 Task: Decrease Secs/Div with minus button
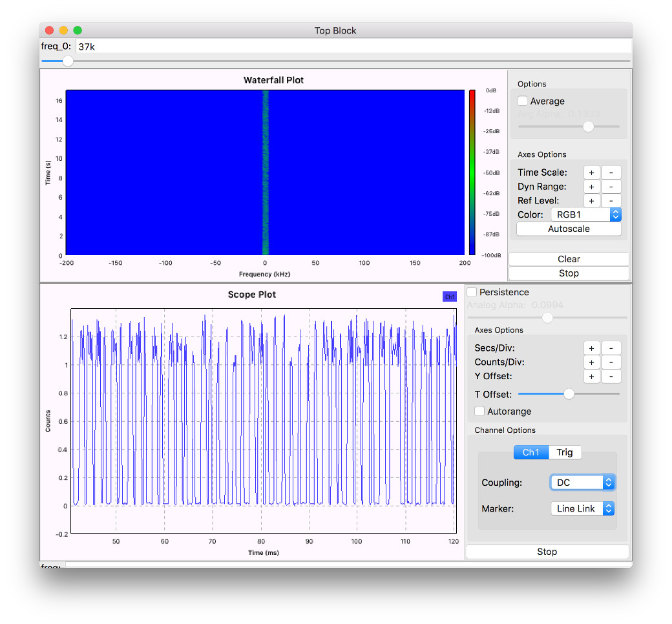(611, 348)
